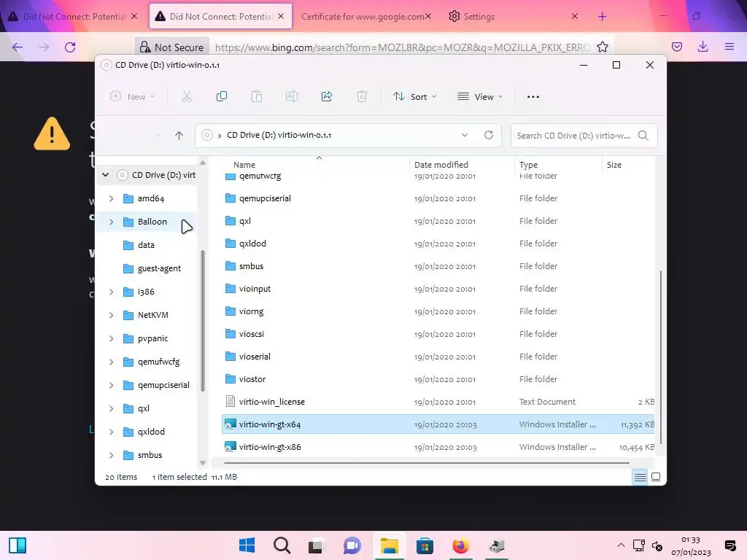Viewport: 747px width, 560px height.
Task: Select the viostor folder in list
Action: point(438,379)
